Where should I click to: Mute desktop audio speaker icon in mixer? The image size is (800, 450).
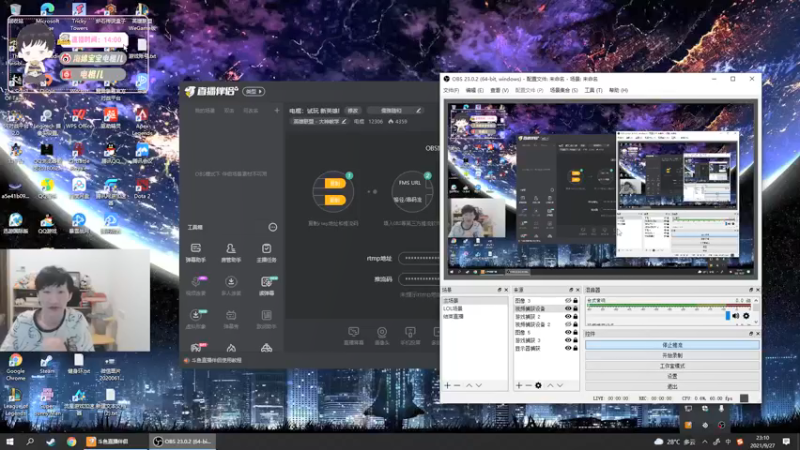click(736, 316)
